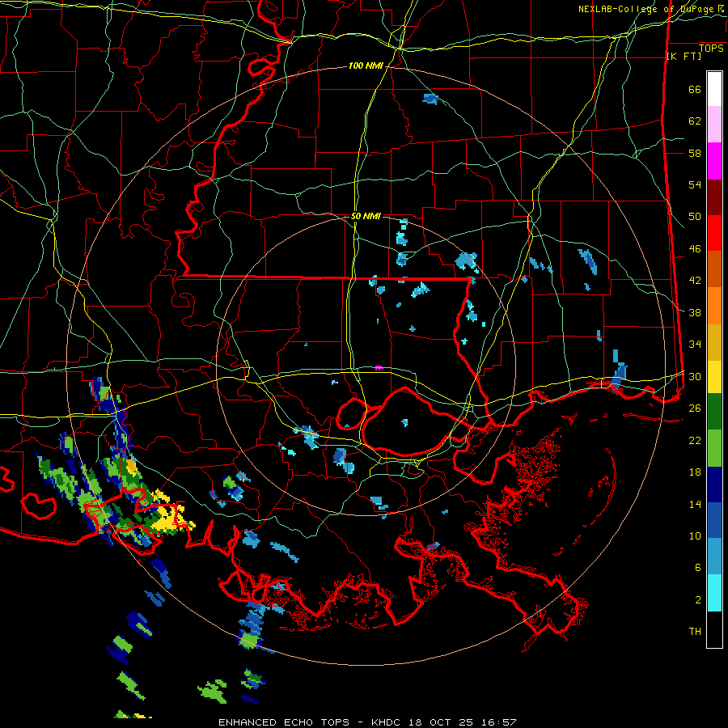This screenshot has width=728, height=728.
Task: Click the '46' legend value
Action: (695, 249)
